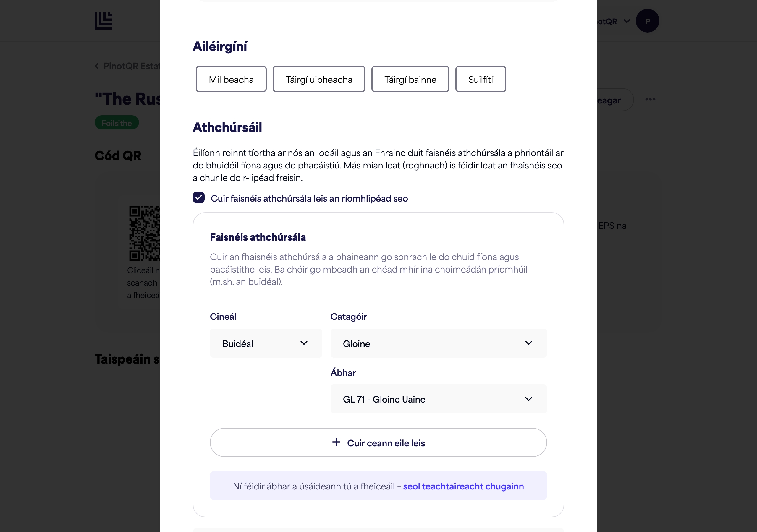The height and width of the screenshot is (532, 757).
Task: Click the plus icon to add another
Action: pos(336,442)
